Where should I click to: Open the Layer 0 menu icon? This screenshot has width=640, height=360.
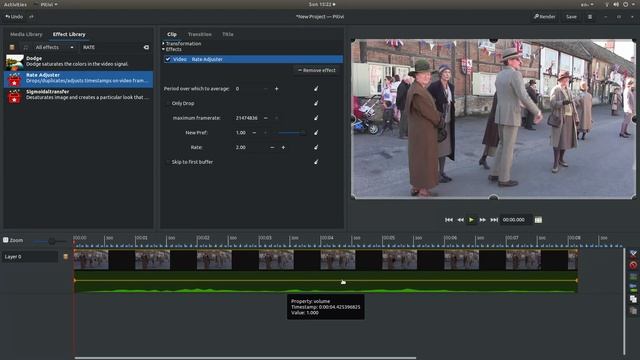(66, 257)
